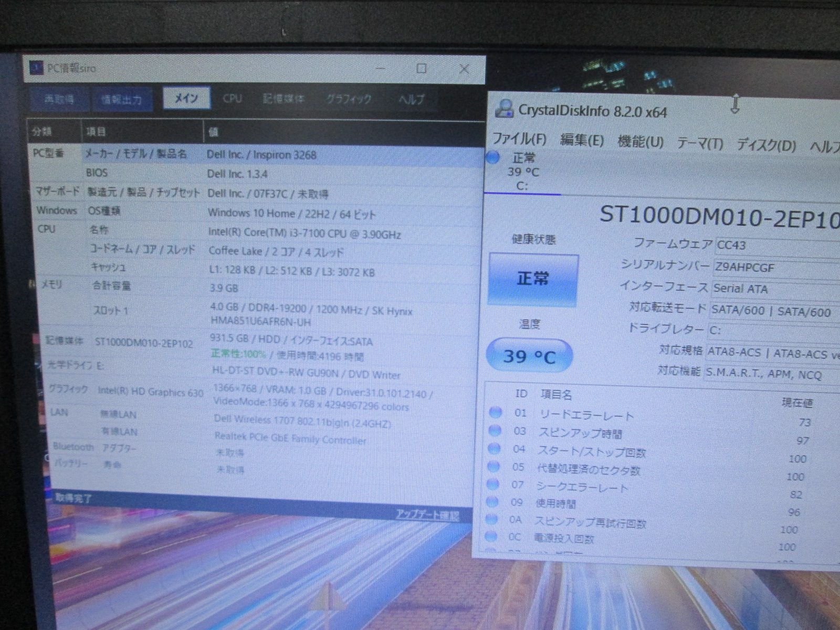Click the status circle for ID 05 代替処理済のセクタ数

point(493,466)
